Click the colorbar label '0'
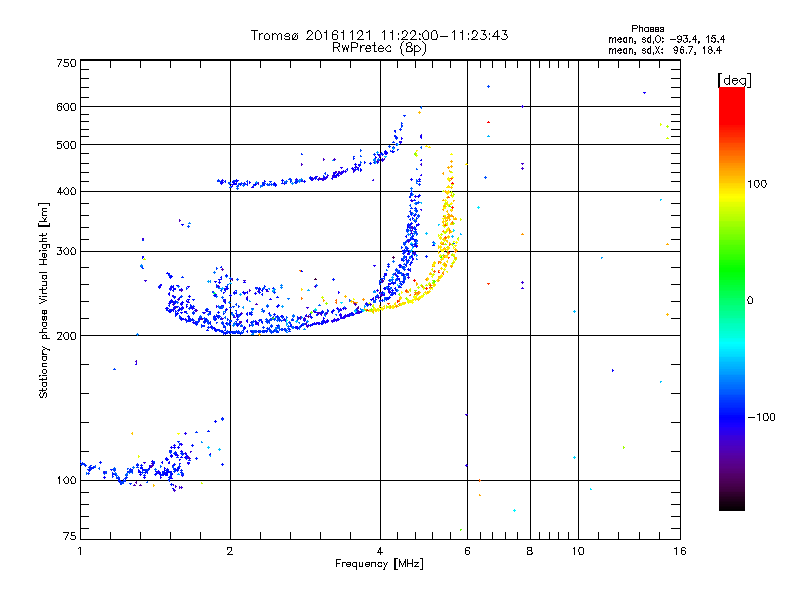The height and width of the screenshot is (600, 800). coord(750,301)
